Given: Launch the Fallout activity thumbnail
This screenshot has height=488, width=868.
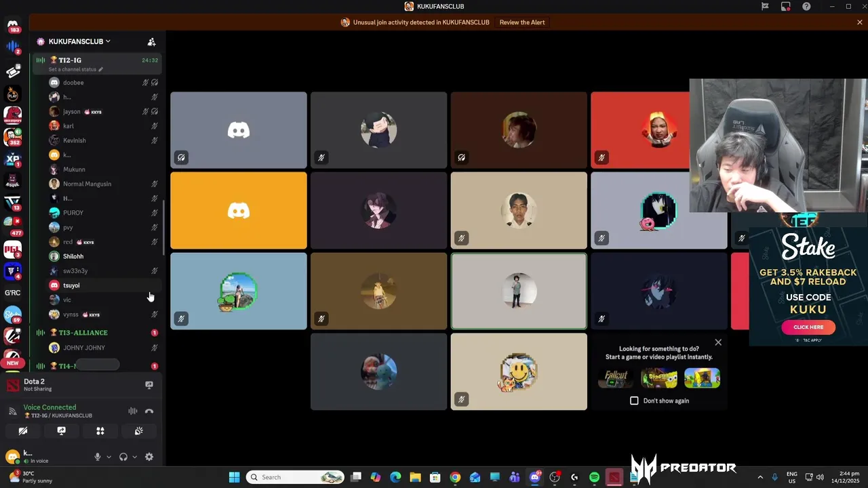Looking at the screenshot, I should (x=616, y=378).
